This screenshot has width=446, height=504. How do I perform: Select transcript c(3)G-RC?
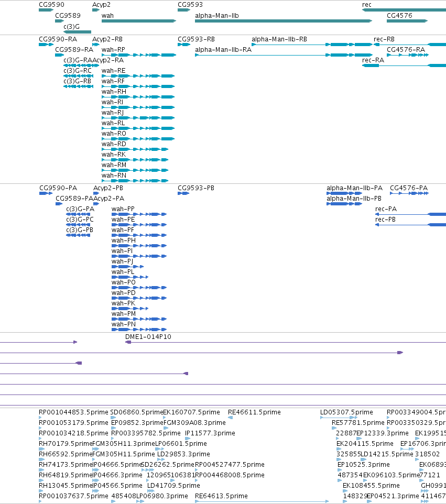click(x=78, y=71)
